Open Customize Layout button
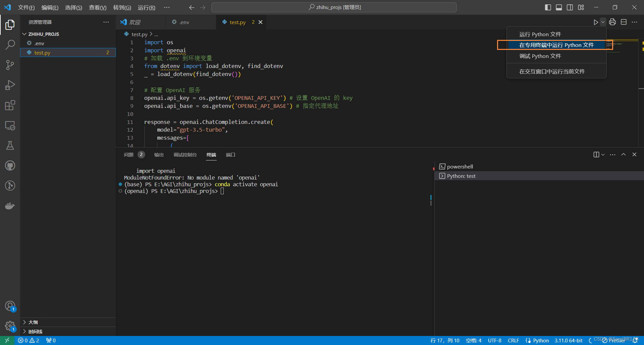The height and width of the screenshot is (345, 644). coord(581,7)
